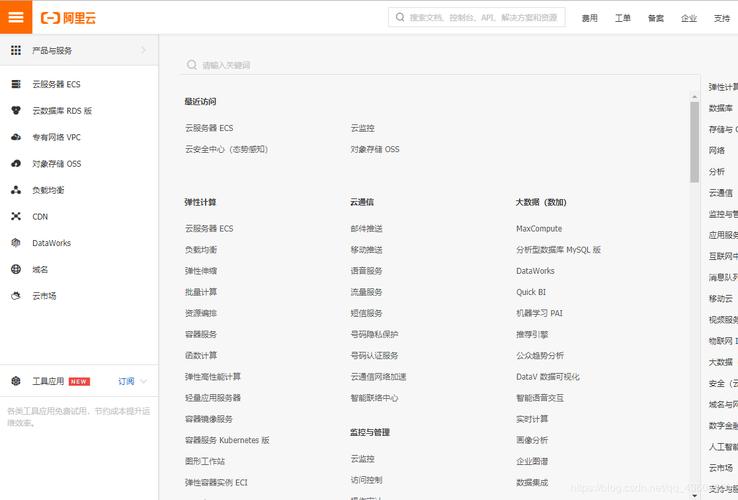
Task: Open 短信服务 link
Action: coord(367,313)
